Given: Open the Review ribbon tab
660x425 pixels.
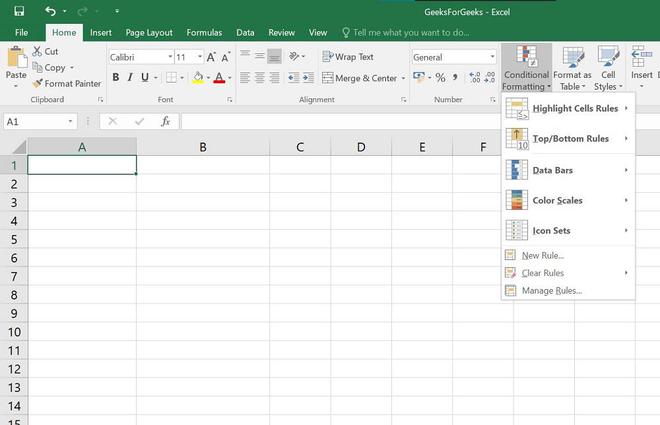Looking at the screenshot, I should coord(282,32).
